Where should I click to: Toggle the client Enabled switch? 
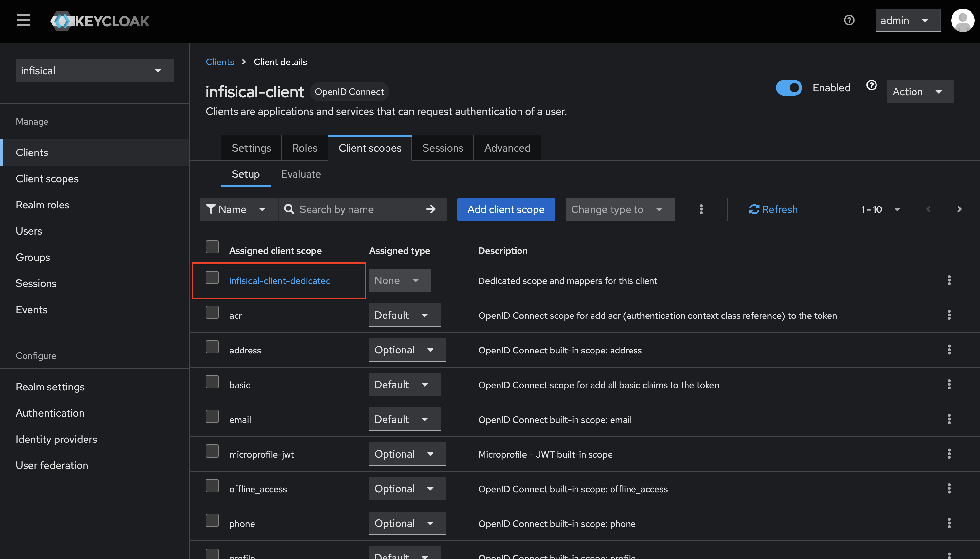(x=789, y=87)
